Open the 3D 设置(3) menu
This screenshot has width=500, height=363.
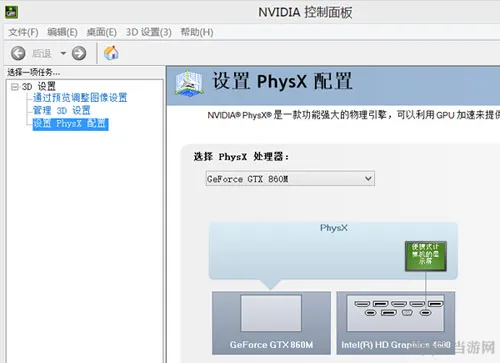149,32
